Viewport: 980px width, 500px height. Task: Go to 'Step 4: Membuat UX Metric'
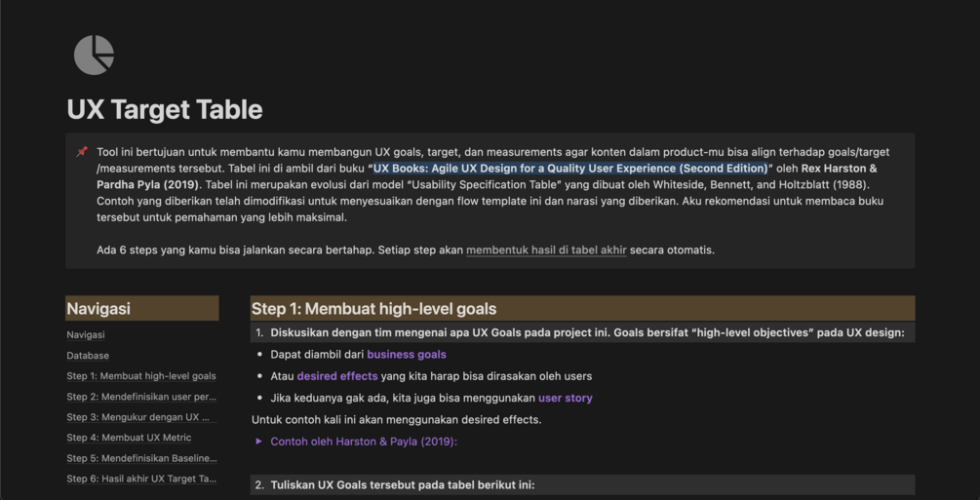129,438
